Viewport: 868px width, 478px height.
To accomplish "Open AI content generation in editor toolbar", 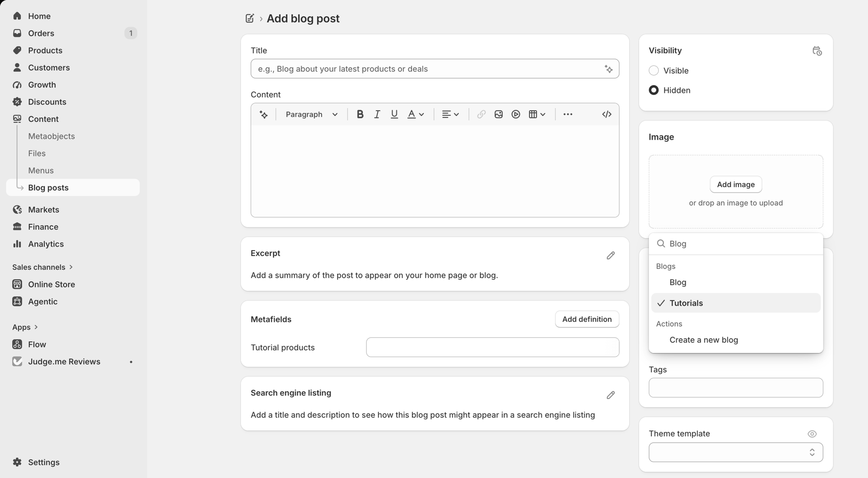I will 263,114.
